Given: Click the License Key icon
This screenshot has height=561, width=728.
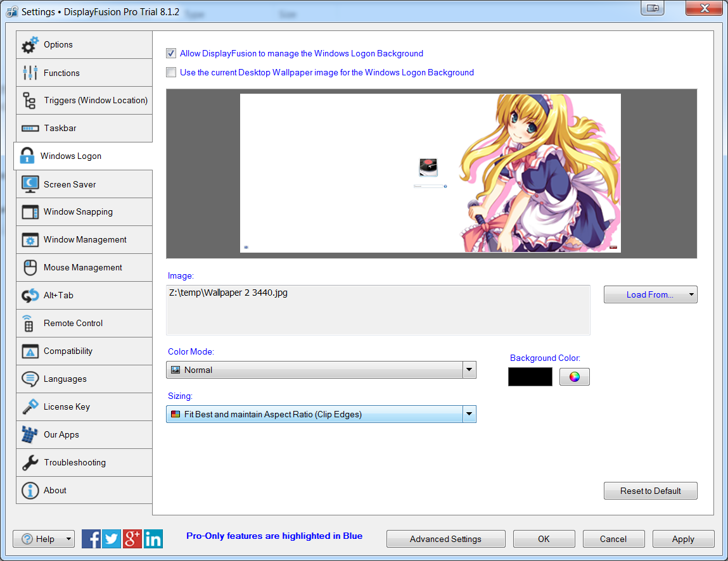Looking at the screenshot, I should 30,407.
